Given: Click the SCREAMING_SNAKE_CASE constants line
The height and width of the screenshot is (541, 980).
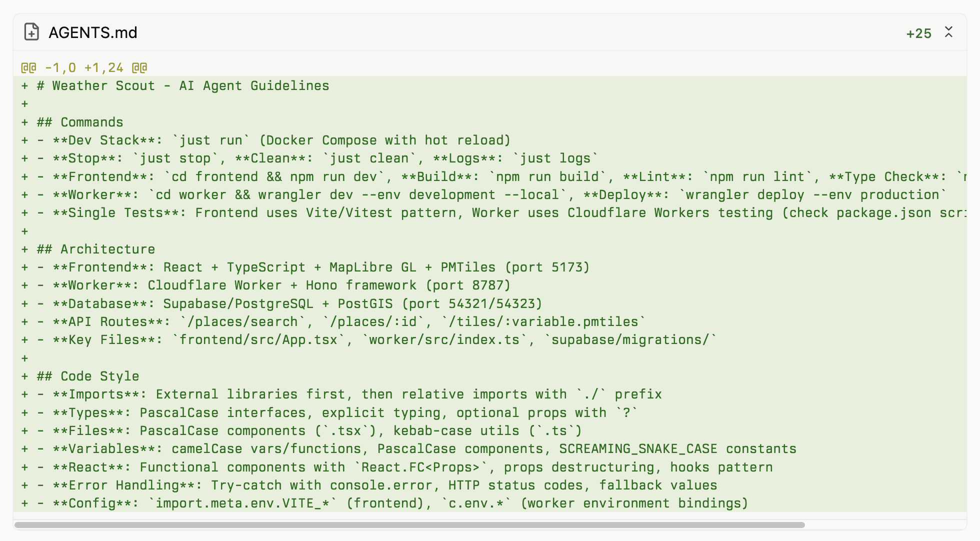Looking at the screenshot, I should [x=424, y=449].
